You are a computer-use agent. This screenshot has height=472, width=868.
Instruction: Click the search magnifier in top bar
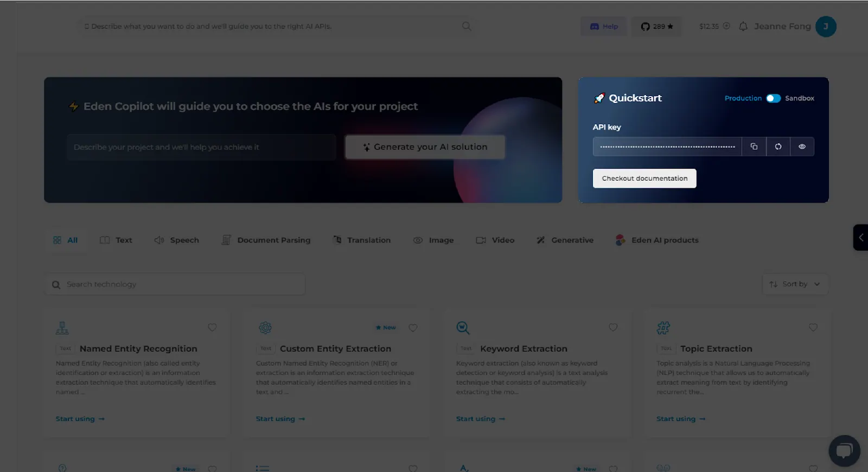click(466, 26)
